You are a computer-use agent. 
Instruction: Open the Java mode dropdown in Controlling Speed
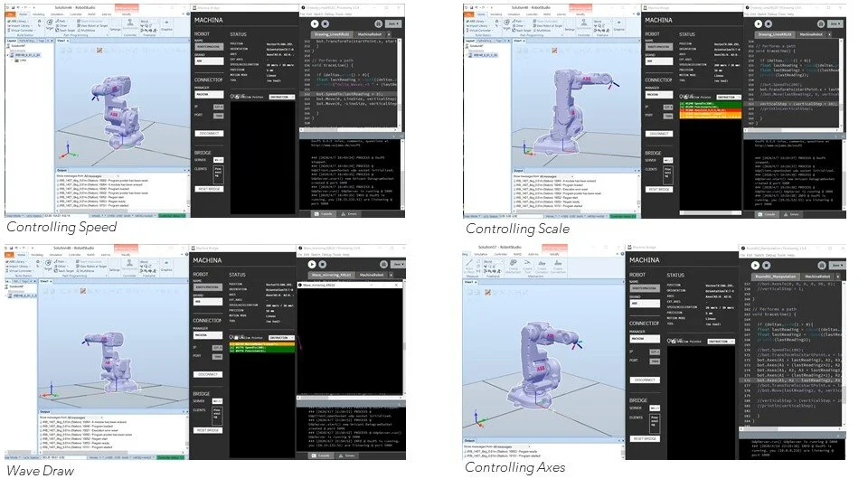tap(392, 23)
